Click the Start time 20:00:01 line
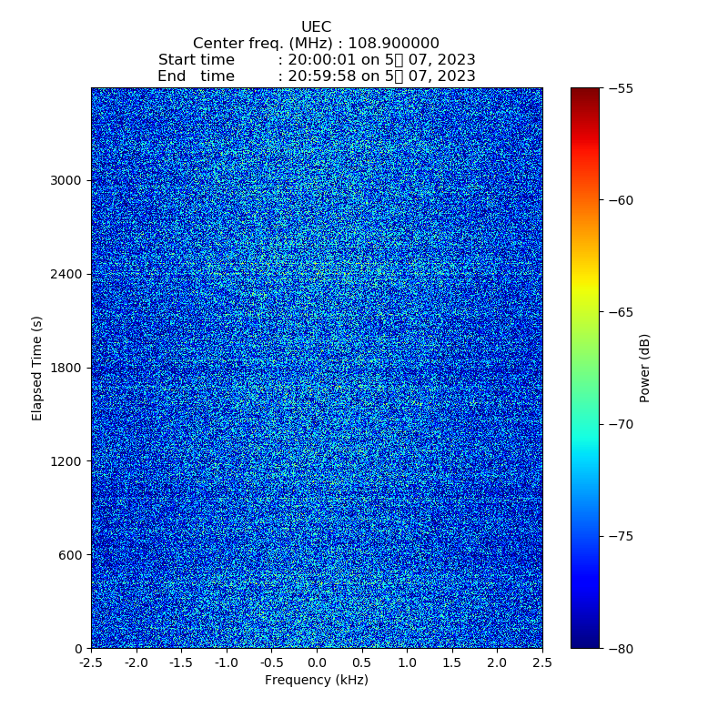The width and height of the screenshot is (728, 728). [317, 60]
